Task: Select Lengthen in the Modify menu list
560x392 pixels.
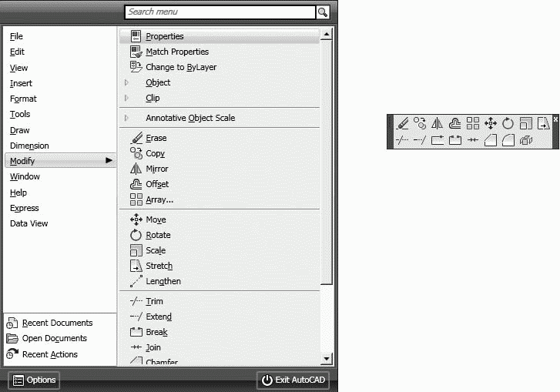Action: click(163, 281)
